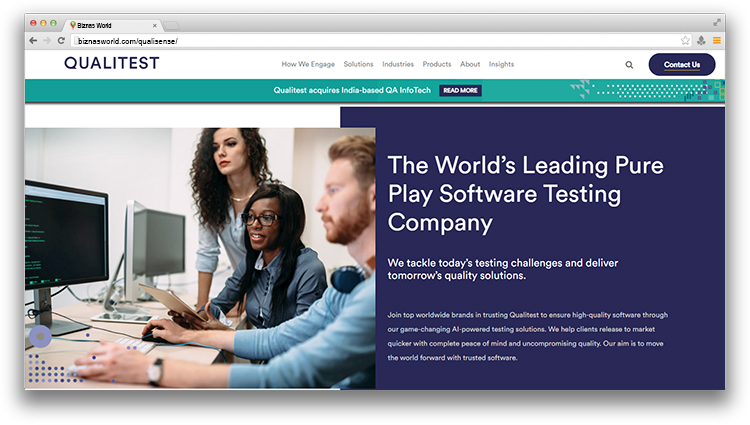Click the Contact Us button
The height and width of the screenshot is (425, 750).
click(681, 65)
